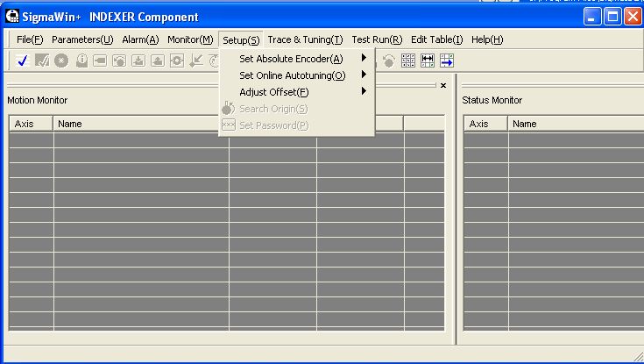Image resolution: width=644 pixels, height=364 pixels.
Task: Click the plain dotted grid toolbar icon
Action: (408, 61)
